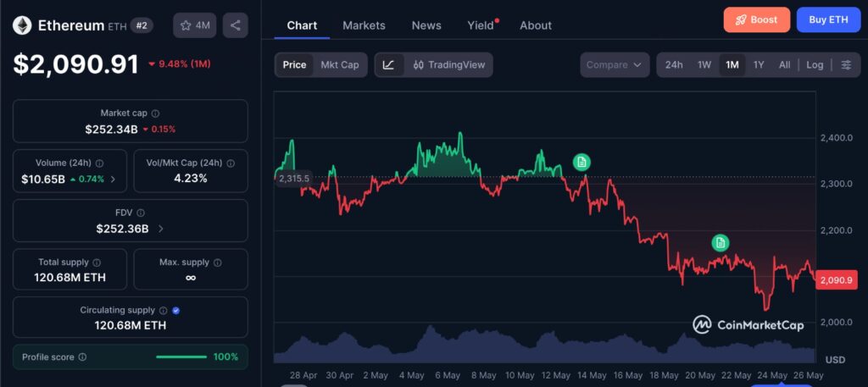
Task: Click the 100% profile score text
Action: 225,357
